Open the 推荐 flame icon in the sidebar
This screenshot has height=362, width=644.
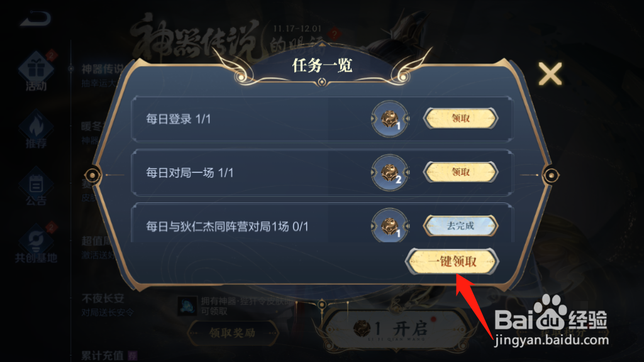click(x=36, y=128)
